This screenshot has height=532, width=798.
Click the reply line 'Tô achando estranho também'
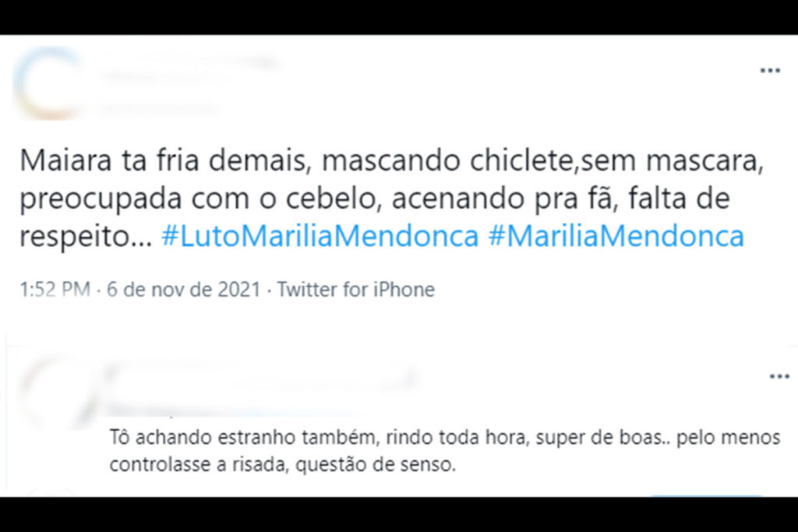(444, 438)
